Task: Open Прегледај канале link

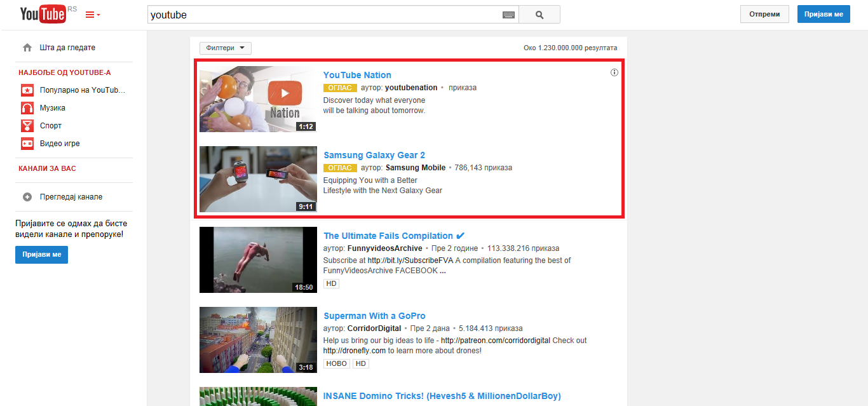Action: click(71, 197)
